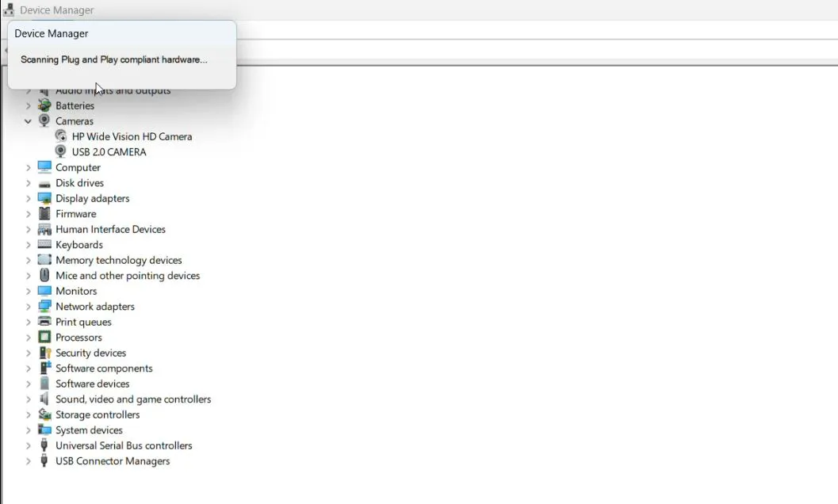Click the Device Manager title bar icon
The image size is (838, 504).
[9, 10]
